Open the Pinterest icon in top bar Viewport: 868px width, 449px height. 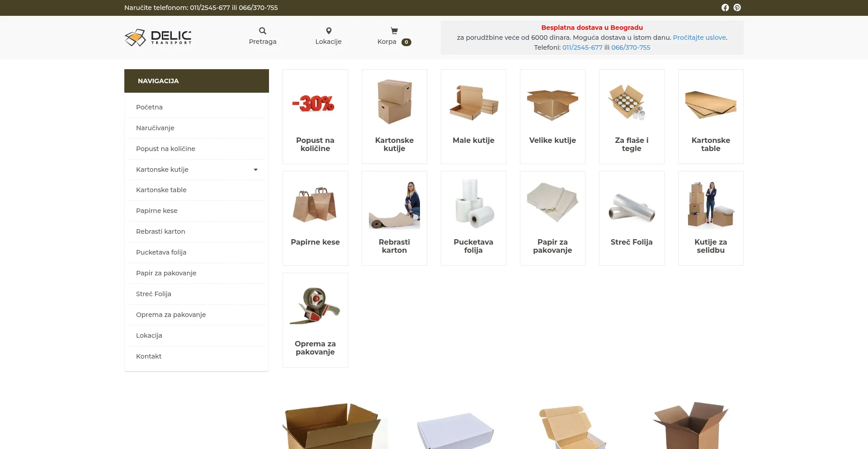click(737, 8)
